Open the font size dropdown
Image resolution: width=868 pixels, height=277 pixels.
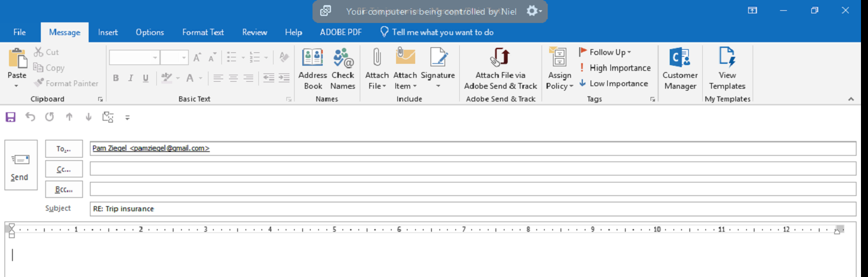click(x=184, y=58)
